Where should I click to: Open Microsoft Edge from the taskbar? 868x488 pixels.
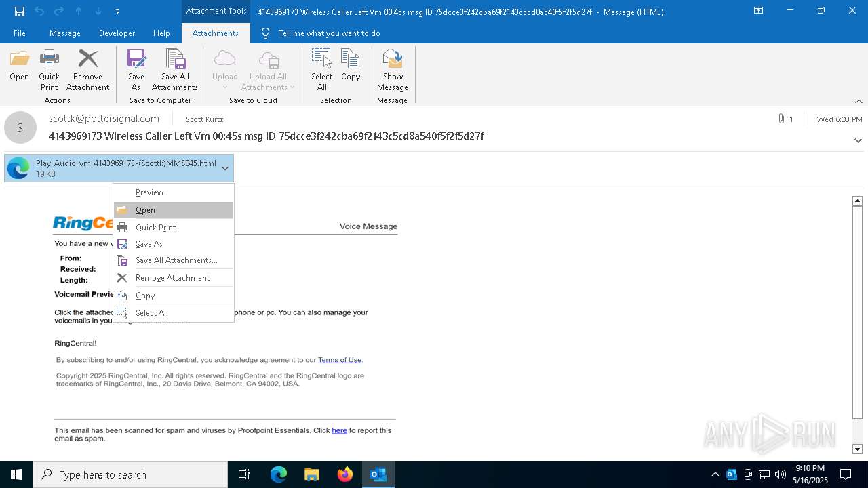(x=279, y=474)
